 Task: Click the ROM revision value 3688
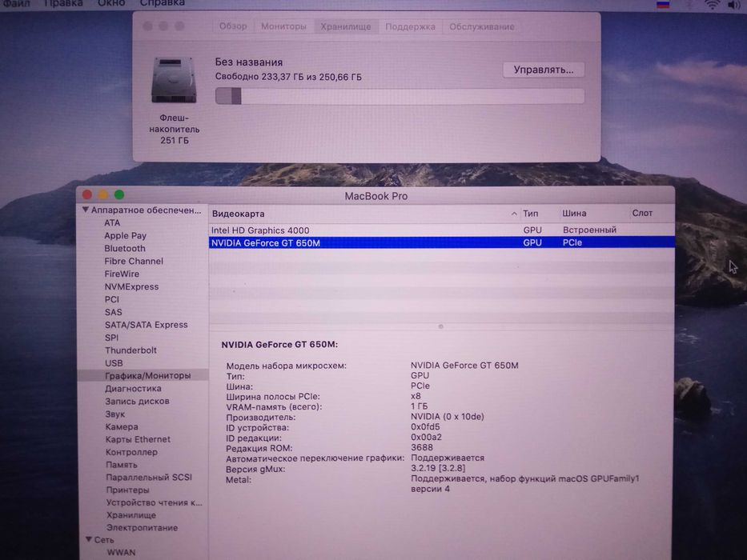click(x=422, y=448)
